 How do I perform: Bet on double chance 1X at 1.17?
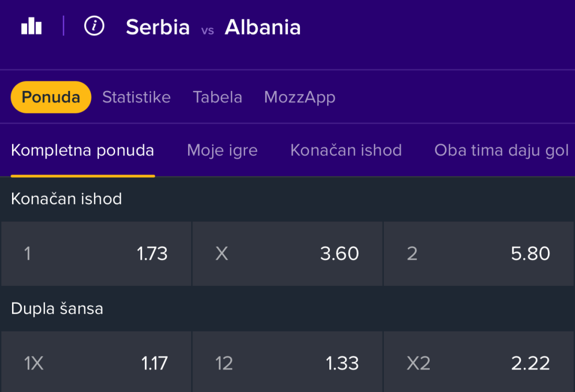pyautogui.click(x=96, y=363)
